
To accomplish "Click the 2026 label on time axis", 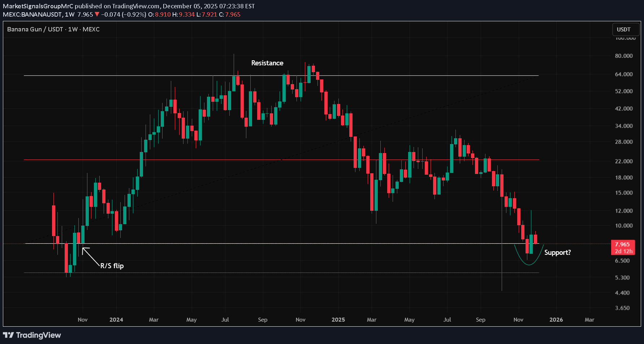I will (x=556, y=320).
